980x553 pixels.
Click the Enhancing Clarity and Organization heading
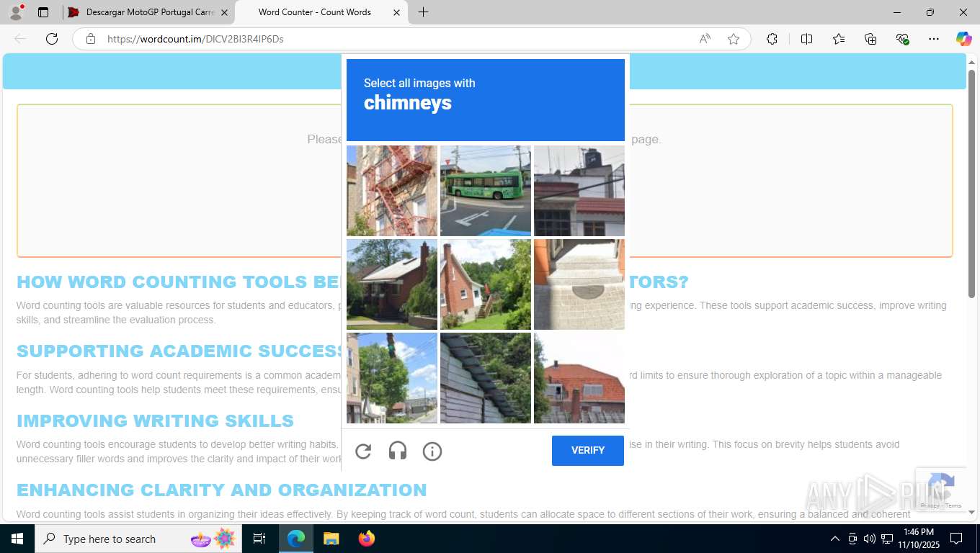click(x=221, y=490)
